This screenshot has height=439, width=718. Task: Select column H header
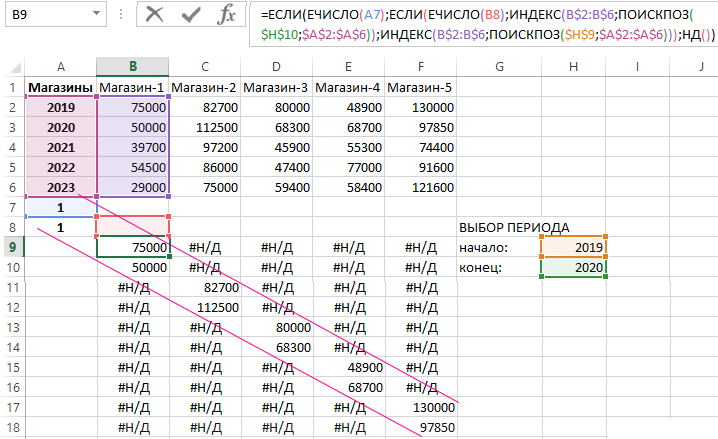pos(573,66)
